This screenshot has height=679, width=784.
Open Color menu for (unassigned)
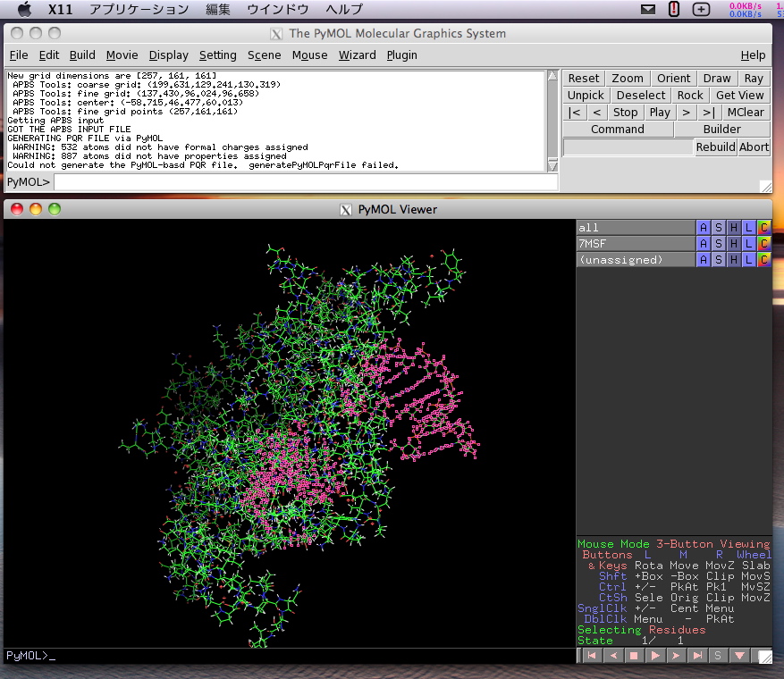(x=763, y=260)
